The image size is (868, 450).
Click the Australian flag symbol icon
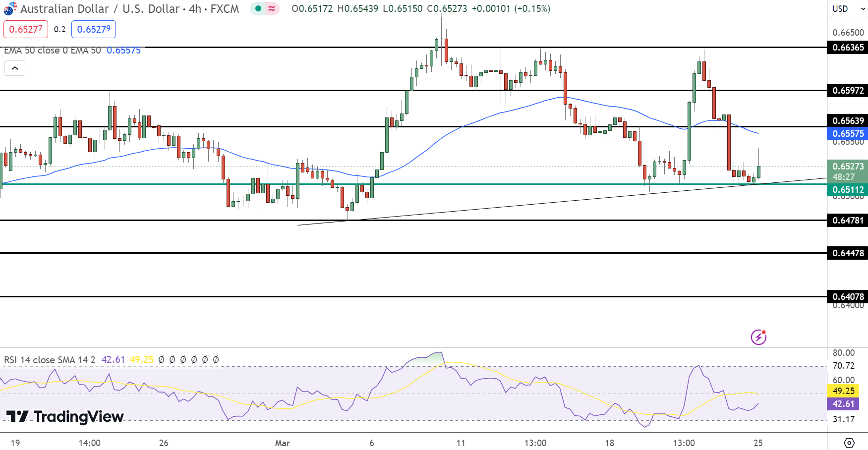point(10,8)
